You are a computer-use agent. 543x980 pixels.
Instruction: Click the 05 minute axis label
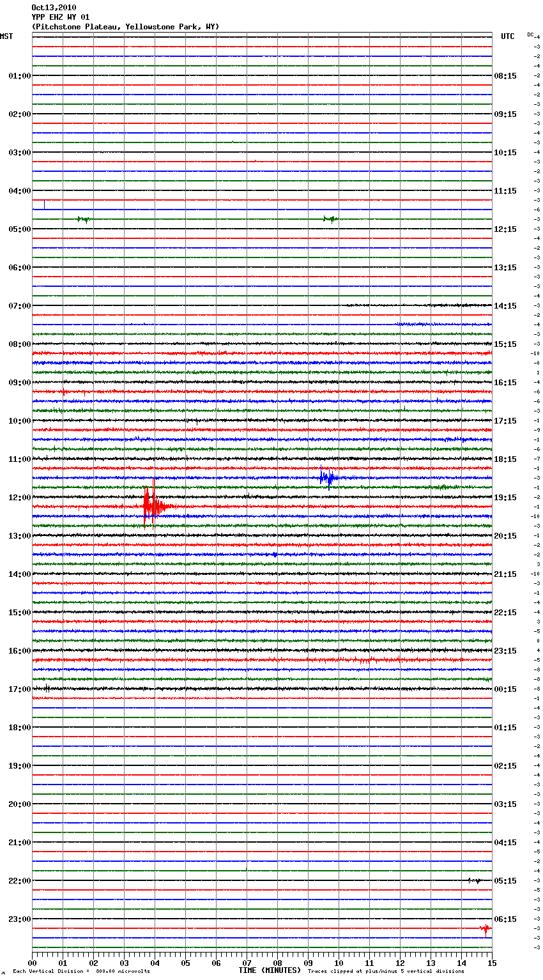pos(185,963)
